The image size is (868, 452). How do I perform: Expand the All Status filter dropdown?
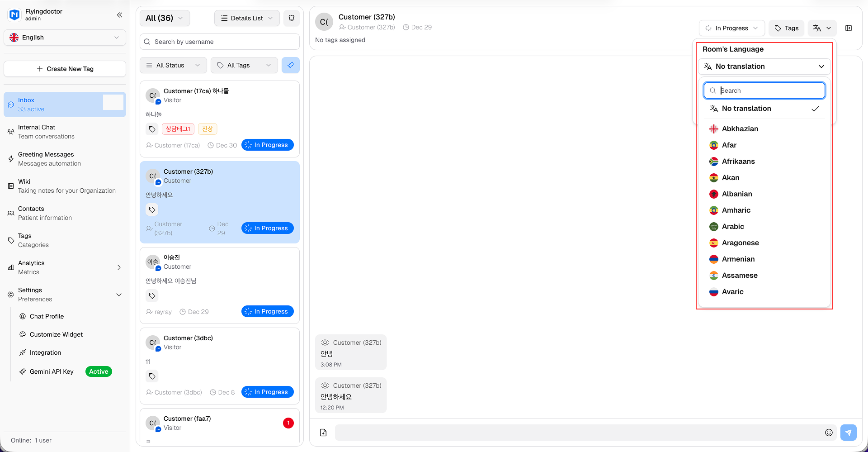coord(173,65)
